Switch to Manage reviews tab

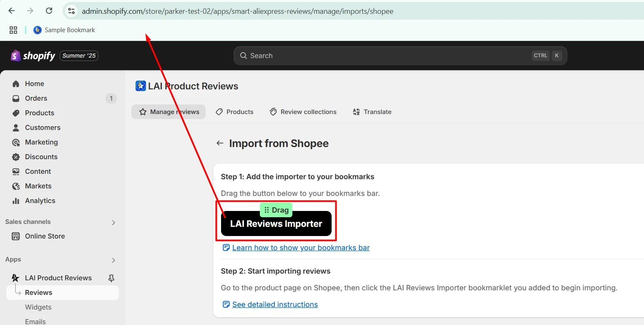point(169,112)
